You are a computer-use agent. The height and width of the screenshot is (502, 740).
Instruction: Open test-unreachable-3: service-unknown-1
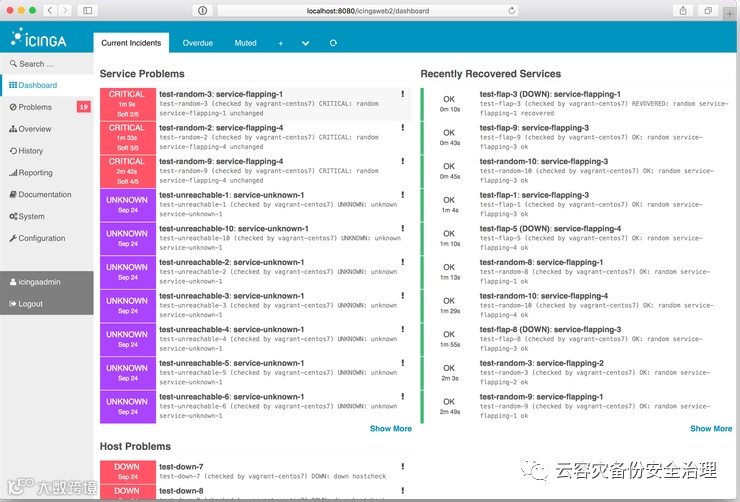pos(231,296)
